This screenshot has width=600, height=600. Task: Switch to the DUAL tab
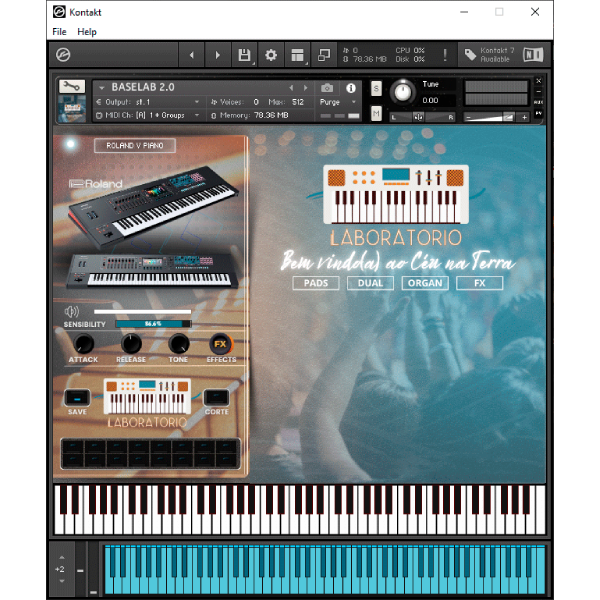[x=370, y=283]
